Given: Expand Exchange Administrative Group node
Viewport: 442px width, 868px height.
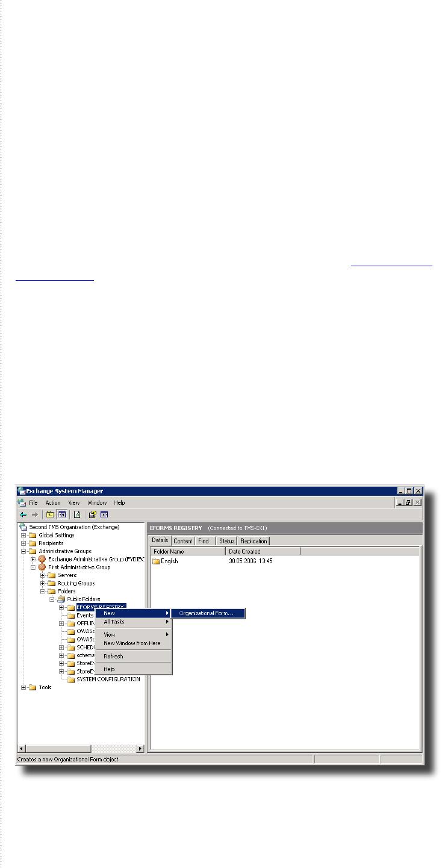Looking at the screenshot, I should [x=33, y=559].
